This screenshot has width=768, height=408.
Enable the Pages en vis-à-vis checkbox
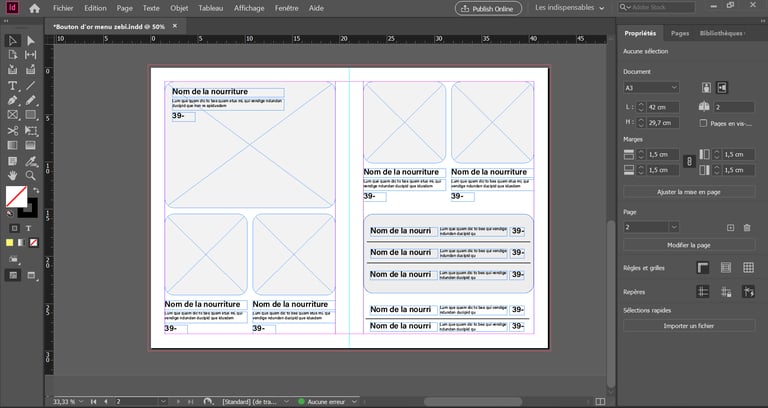[703, 123]
